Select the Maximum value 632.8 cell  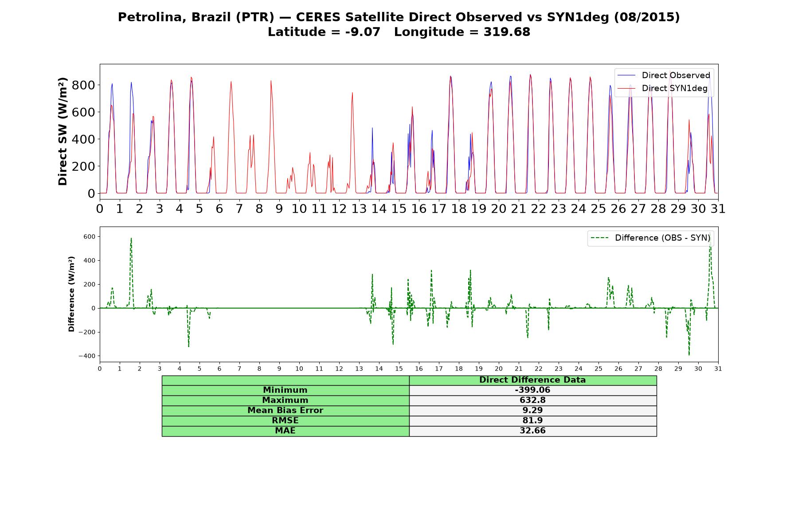tap(533, 400)
